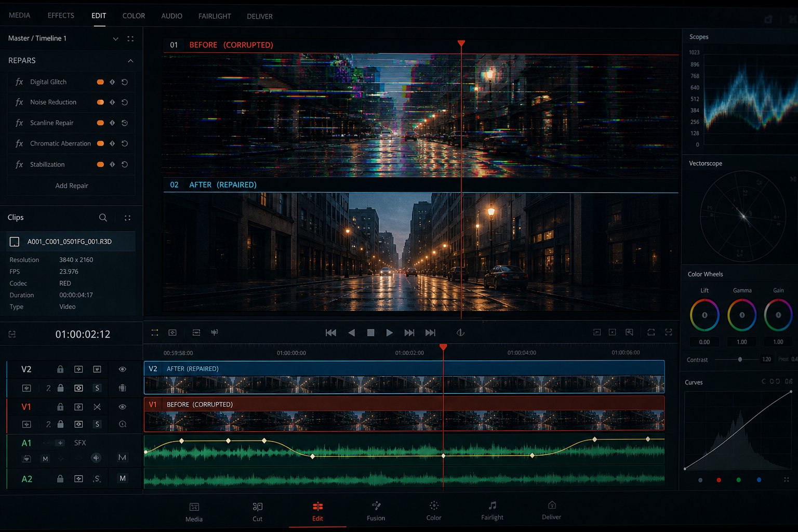Open the Master / Timeline 1 dropdown
Image resolution: width=798 pixels, height=532 pixels.
(115, 39)
